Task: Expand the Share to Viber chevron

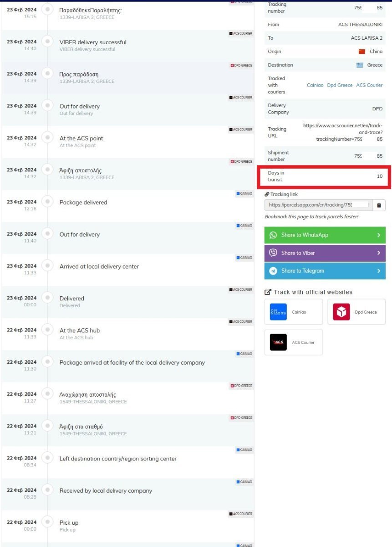Action: coord(378,253)
